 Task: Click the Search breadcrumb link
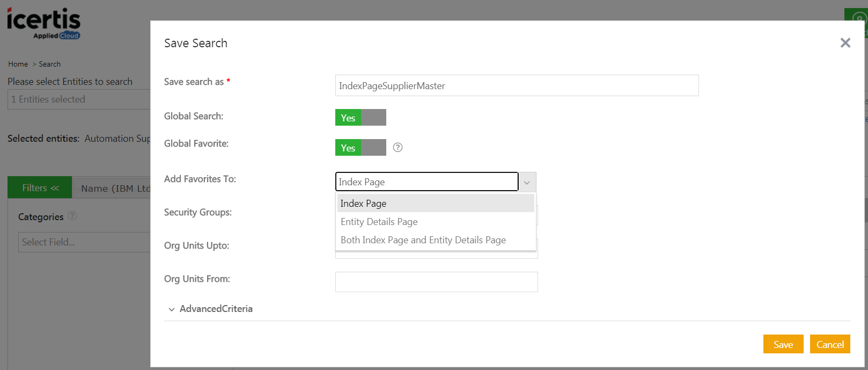(x=49, y=64)
